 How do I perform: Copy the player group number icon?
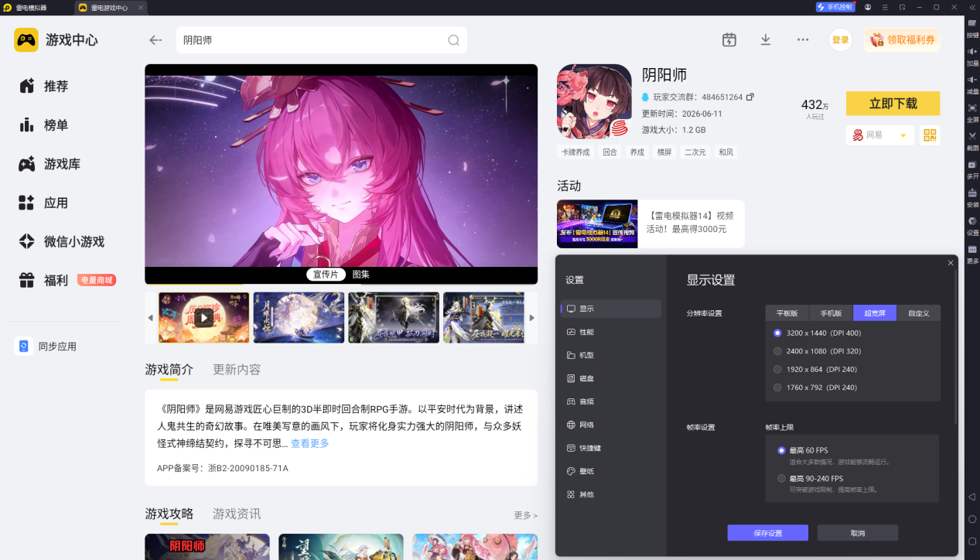(750, 97)
